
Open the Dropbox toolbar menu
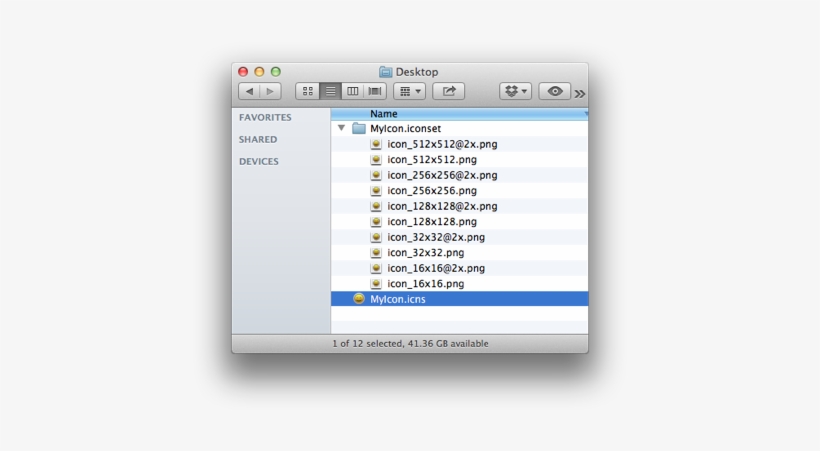(515, 91)
